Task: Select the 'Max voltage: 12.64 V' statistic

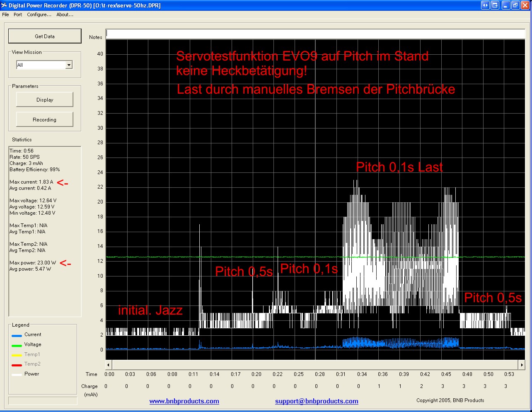Action: (33, 201)
